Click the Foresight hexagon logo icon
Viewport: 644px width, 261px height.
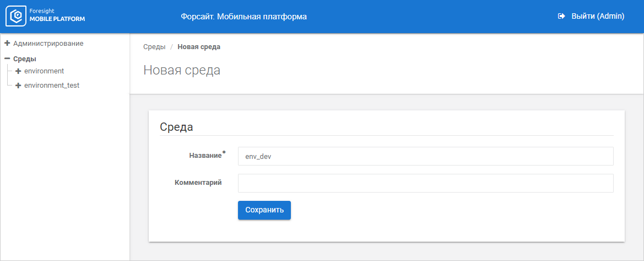click(15, 17)
